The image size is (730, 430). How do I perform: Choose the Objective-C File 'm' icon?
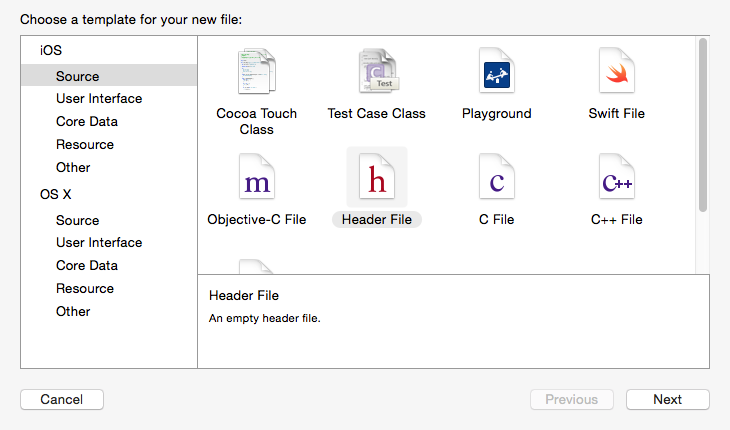[257, 177]
